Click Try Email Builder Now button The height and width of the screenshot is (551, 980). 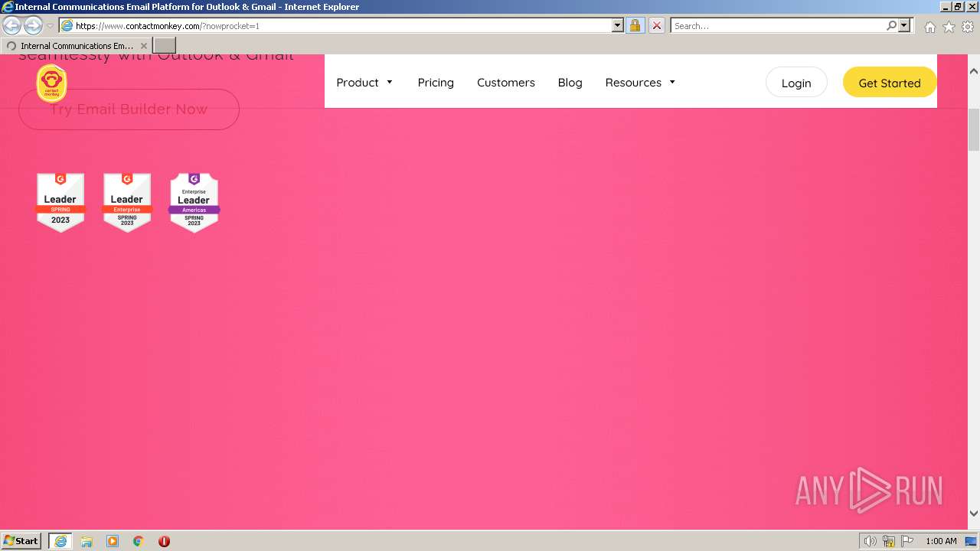(x=129, y=109)
